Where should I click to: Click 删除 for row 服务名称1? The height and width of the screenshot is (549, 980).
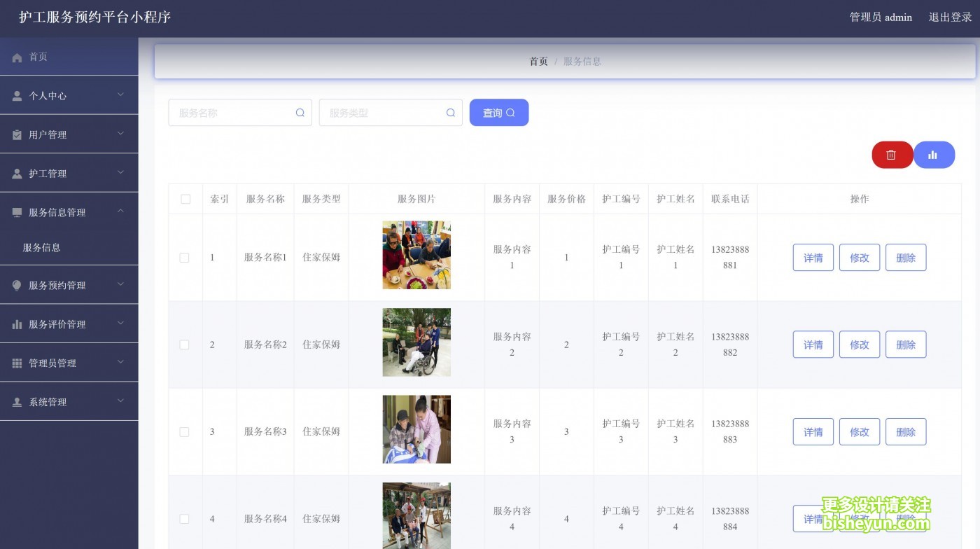pyautogui.click(x=906, y=258)
